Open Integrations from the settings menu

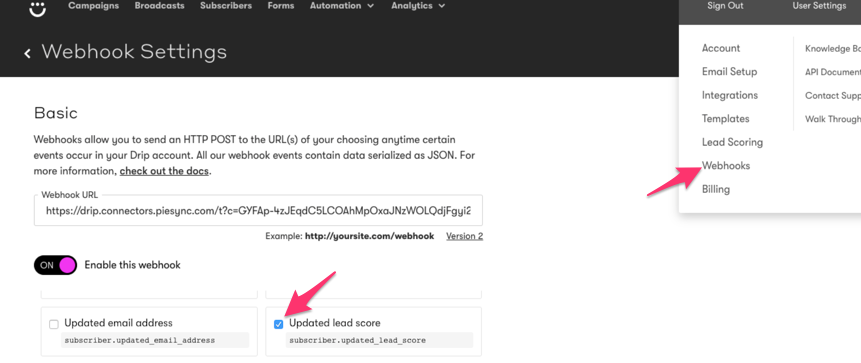pos(729,96)
